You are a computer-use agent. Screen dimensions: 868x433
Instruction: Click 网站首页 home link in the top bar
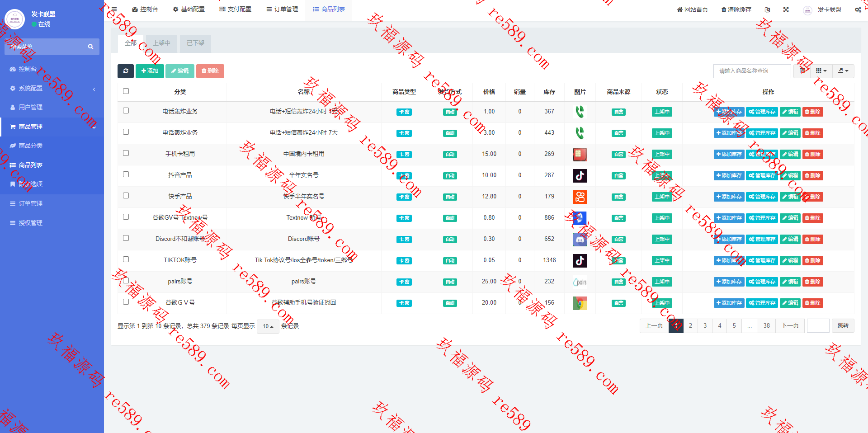click(x=692, y=9)
